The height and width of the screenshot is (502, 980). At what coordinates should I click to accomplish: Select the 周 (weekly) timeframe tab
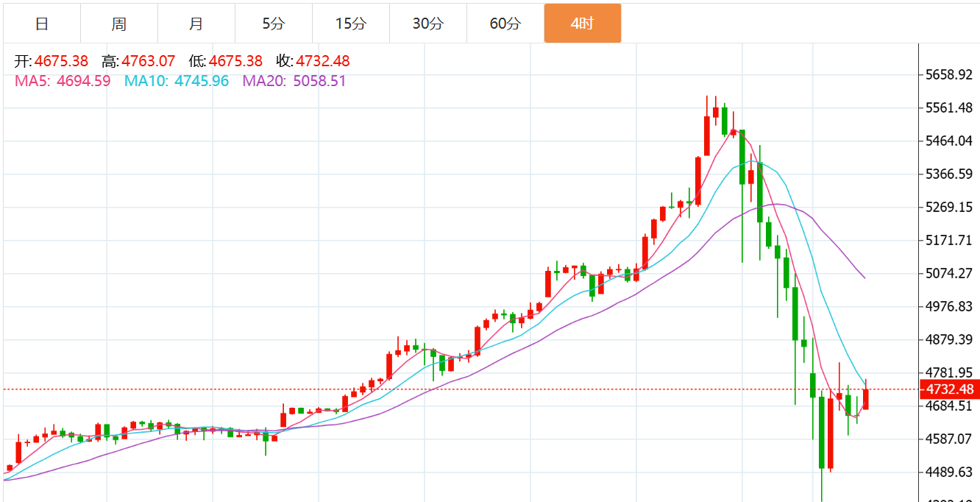coord(119,24)
